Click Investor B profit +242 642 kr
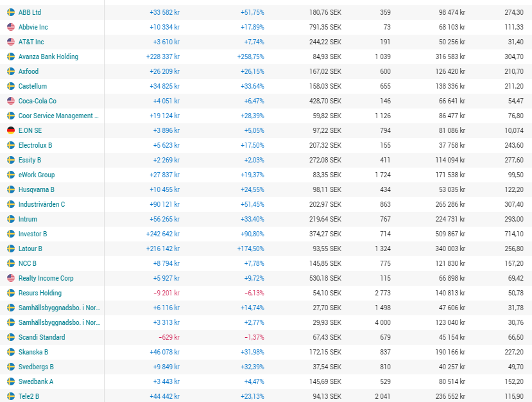The height and width of the screenshot is (402, 532). [163, 234]
